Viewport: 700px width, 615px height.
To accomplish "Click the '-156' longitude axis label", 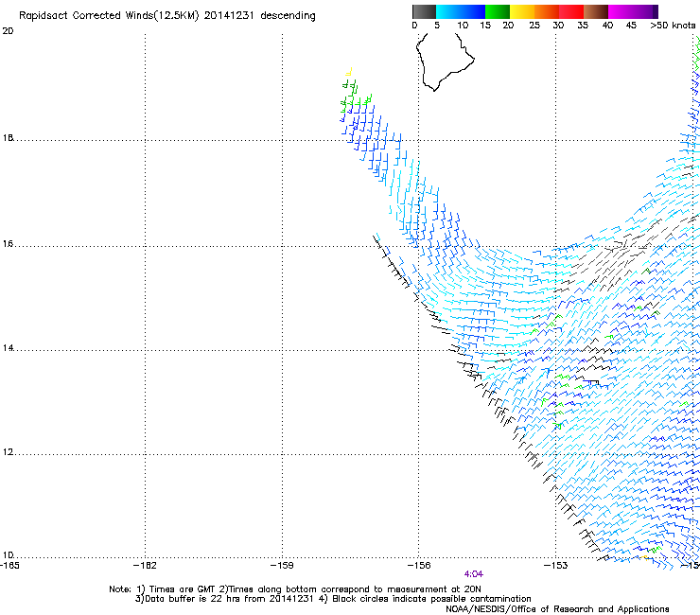I will point(419,566).
